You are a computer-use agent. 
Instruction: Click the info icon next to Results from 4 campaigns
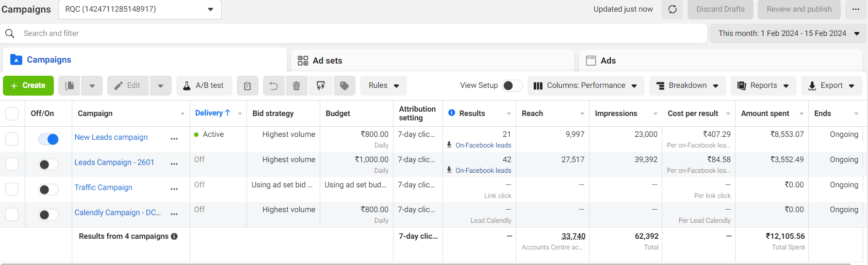174,236
